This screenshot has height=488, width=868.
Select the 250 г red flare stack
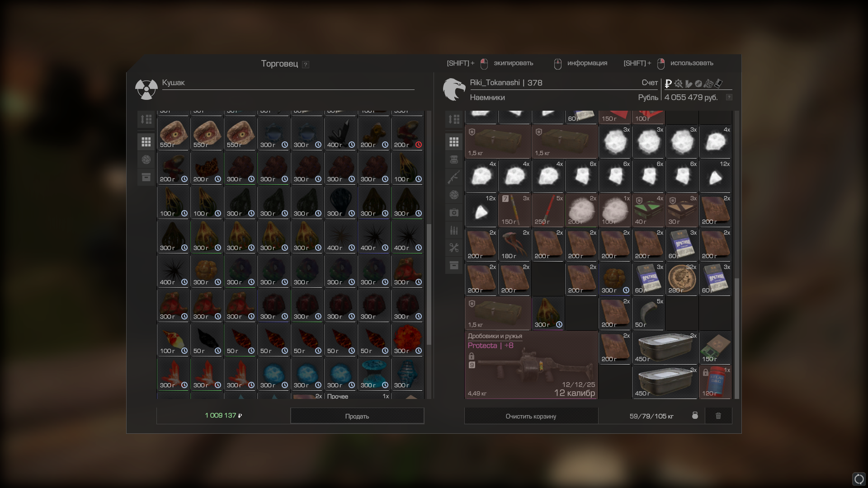pyautogui.click(x=548, y=211)
